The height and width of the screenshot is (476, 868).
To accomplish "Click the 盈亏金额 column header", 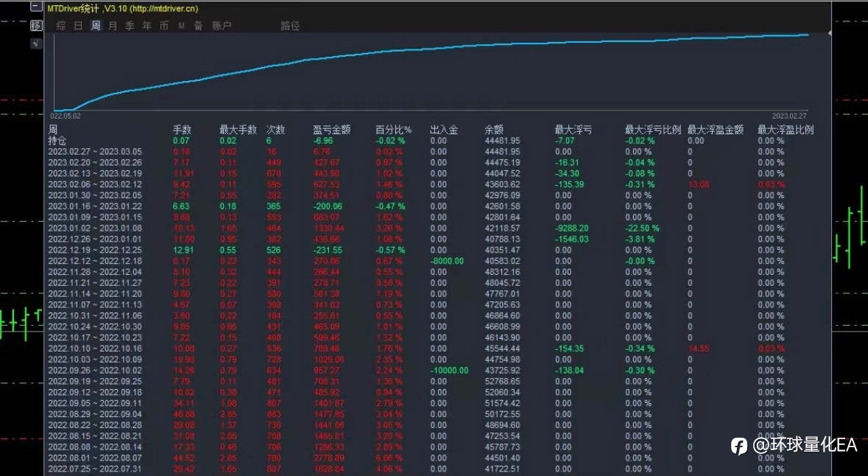I will [x=331, y=130].
